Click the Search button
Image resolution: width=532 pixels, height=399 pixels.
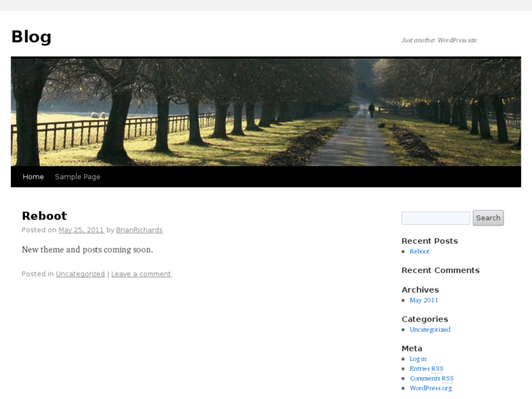coord(488,217)
